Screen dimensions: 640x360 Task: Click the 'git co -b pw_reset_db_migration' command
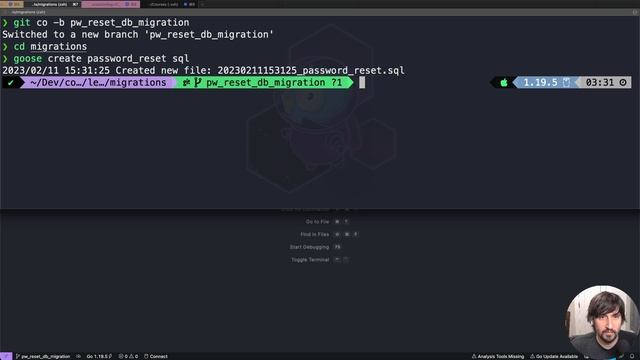101,22
